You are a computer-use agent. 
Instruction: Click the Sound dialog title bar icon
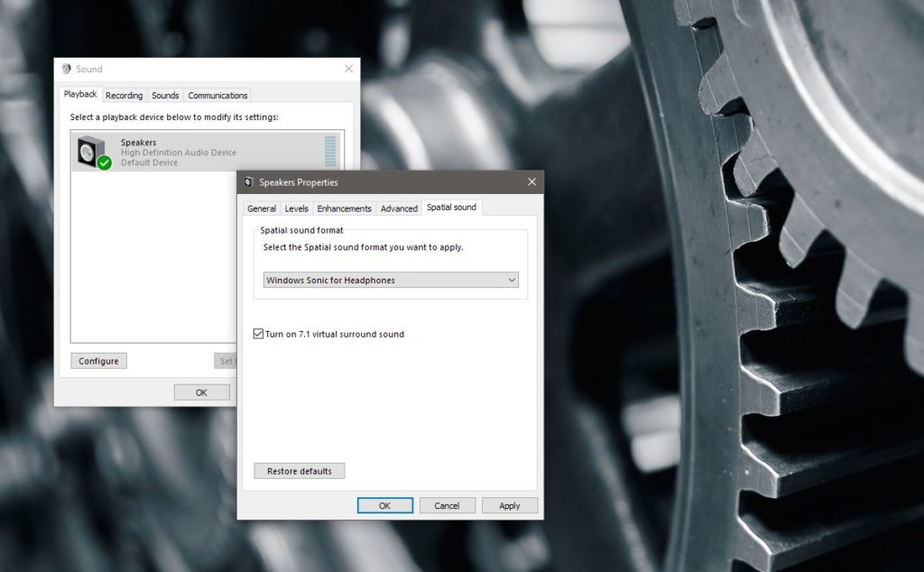(x=68, y=69)
